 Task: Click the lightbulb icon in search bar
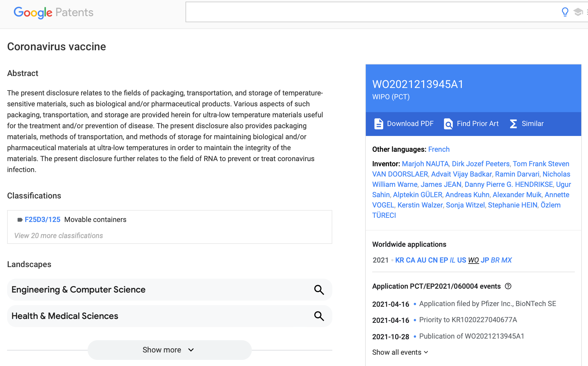tap(565, 12)
